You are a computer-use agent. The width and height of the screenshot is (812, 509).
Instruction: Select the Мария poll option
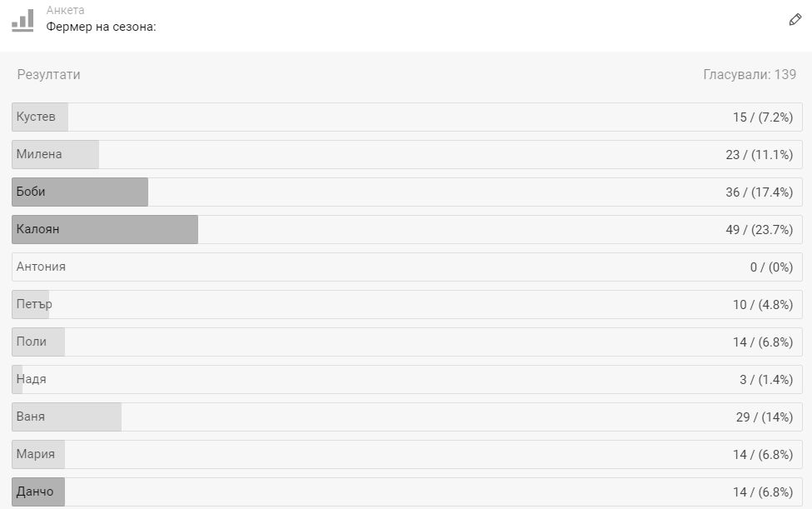(x=407, y=455)
